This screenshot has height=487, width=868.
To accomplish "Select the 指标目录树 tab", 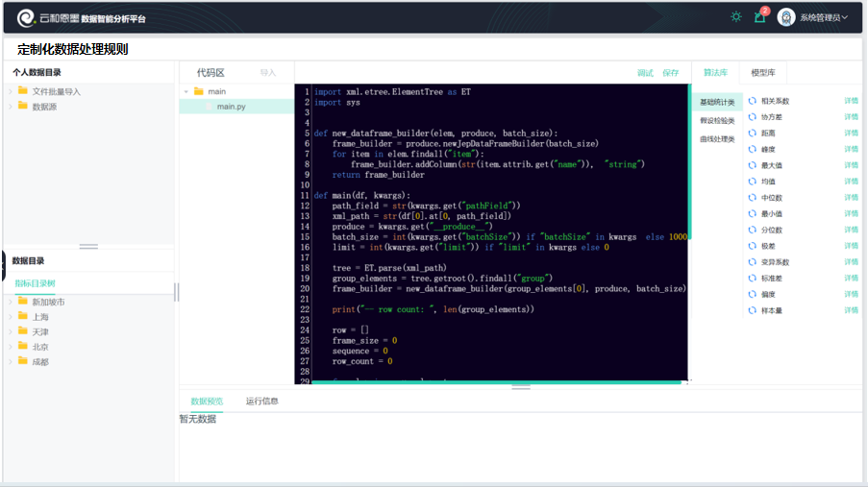I will 35,283.
